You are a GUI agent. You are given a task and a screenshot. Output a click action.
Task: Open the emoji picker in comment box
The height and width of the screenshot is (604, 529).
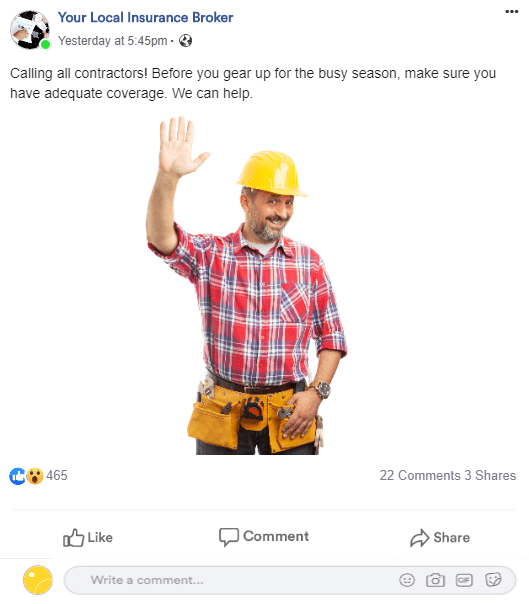(x=407, y=580)
